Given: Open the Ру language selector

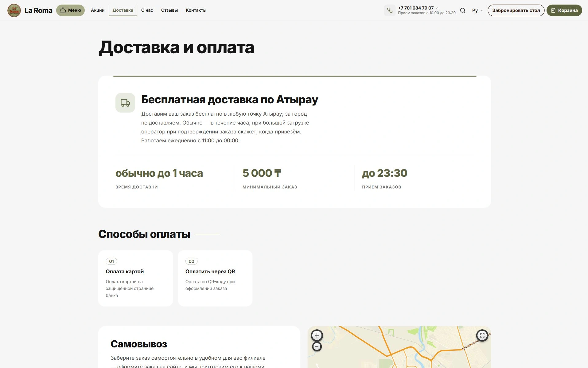Looking at the screenshot, I should [477, 10].
